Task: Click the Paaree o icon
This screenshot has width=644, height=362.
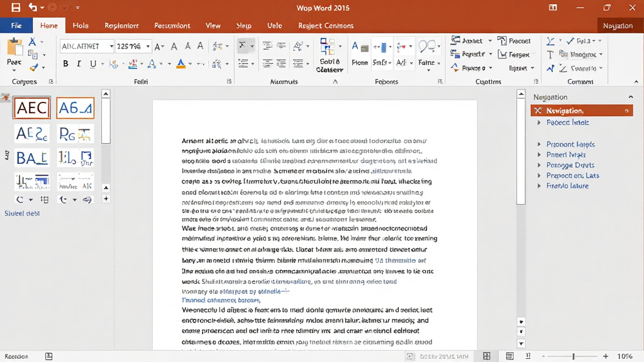Action: (x=455, y=67)
